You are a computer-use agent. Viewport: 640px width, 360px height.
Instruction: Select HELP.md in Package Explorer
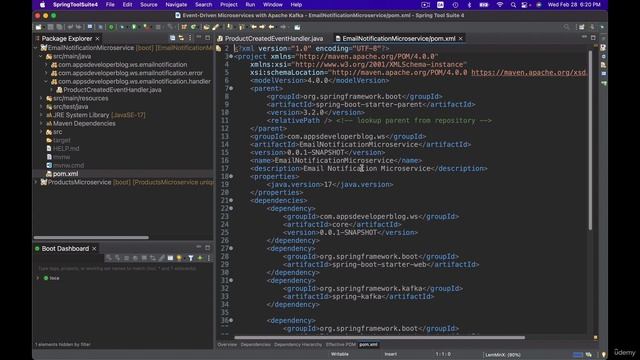coord(66,149)
